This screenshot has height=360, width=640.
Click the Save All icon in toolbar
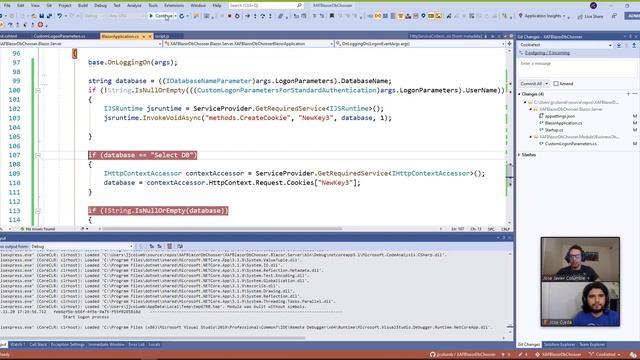click(49, 16)
